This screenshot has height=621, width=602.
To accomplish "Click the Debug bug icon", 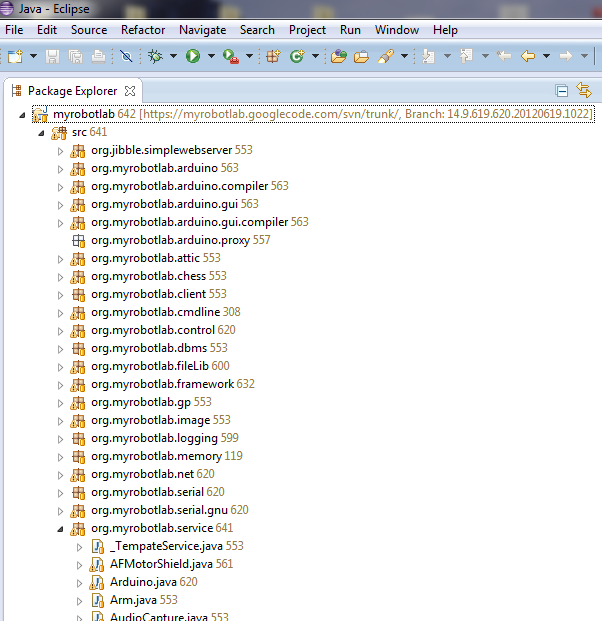I will click(155, 56).
